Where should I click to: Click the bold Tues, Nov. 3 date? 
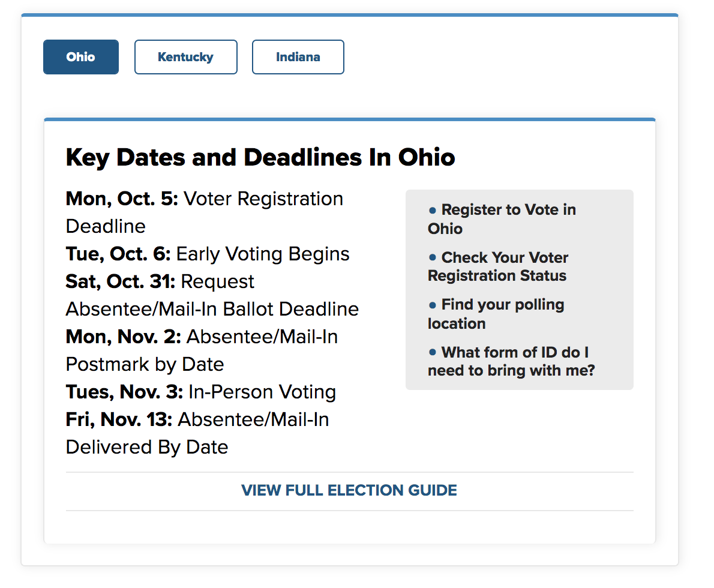(x=124, y=392)
